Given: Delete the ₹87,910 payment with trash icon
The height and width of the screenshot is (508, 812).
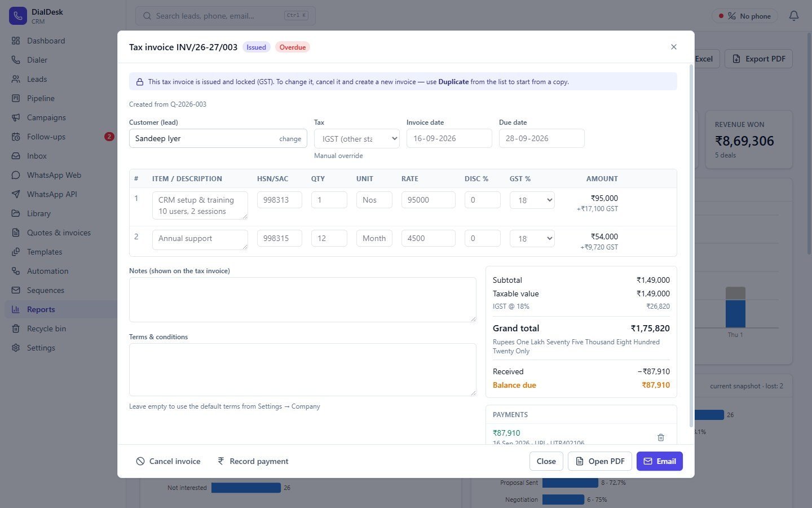Looking at the screenshot, I should click(661, 437).
